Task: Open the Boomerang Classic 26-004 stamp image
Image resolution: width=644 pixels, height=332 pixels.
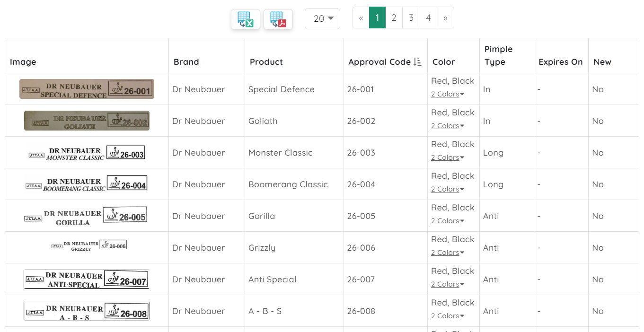Action: [x=87, y=184]
